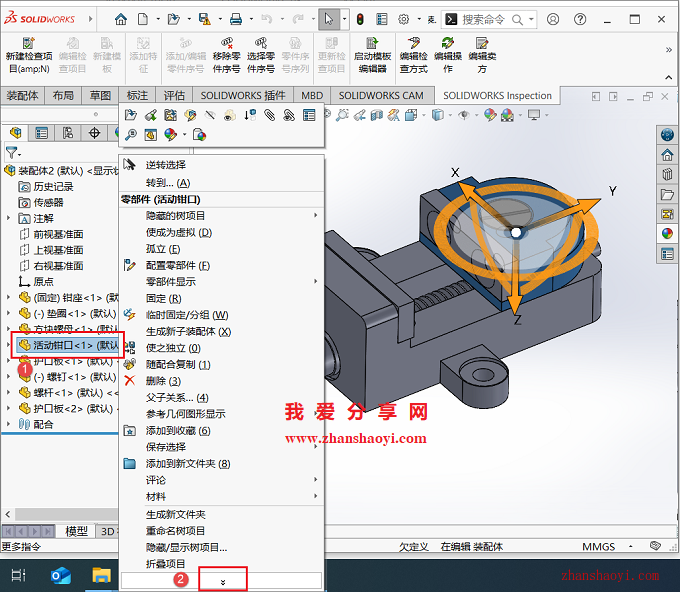
Task: Open the PropertyManager tab icon
Action: (42, 133)
